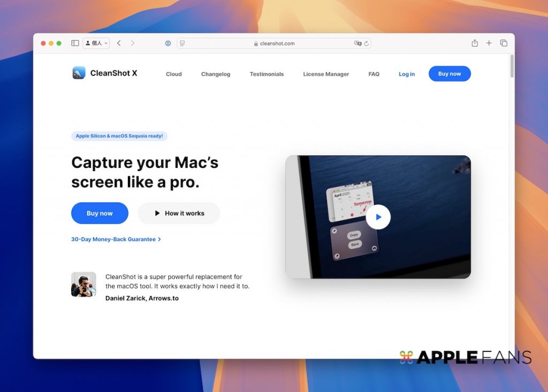Image resolution: width=548 pixels, height=392 pixels.
Task: Open the profile dropdown in Safari toolbar
Action: click(x=96, y=43)
